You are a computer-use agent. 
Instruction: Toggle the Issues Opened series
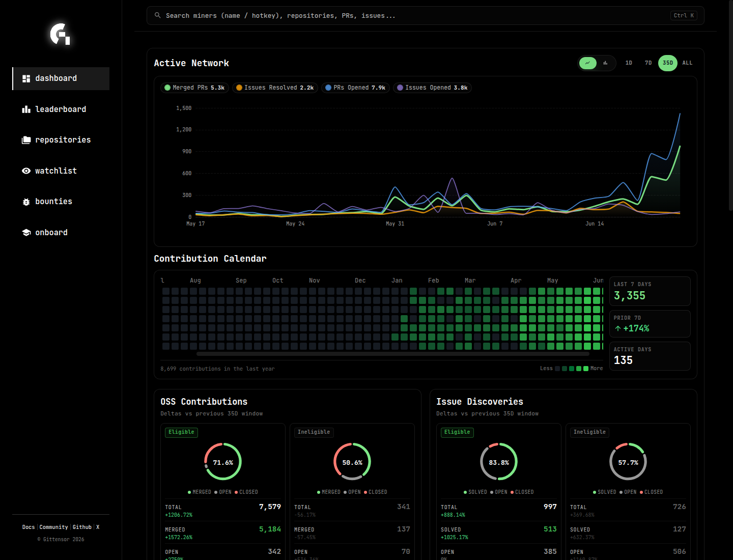(432, 88)
